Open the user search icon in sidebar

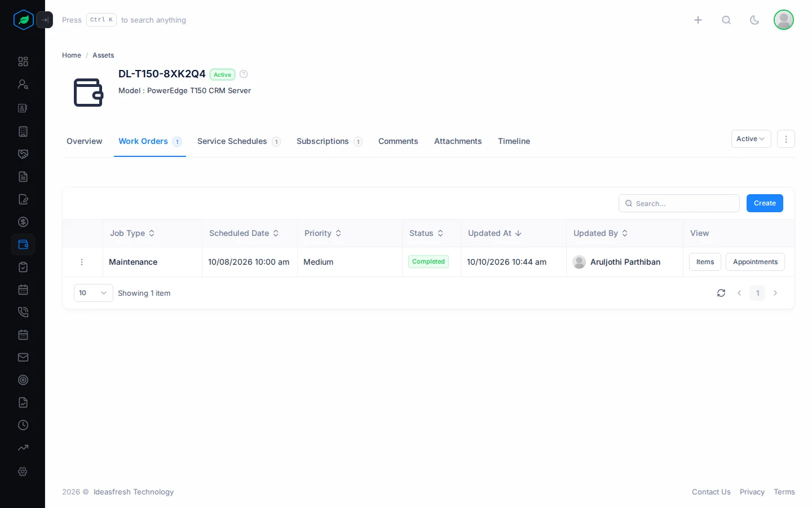(x=23, y=84)
